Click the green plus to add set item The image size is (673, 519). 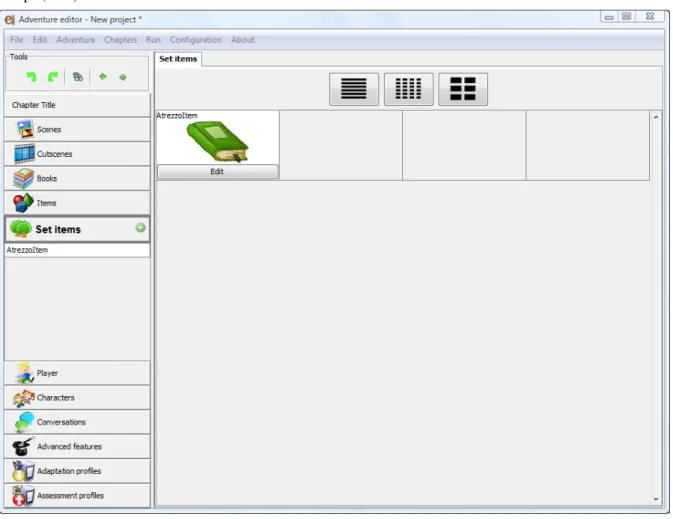point(140,228)
